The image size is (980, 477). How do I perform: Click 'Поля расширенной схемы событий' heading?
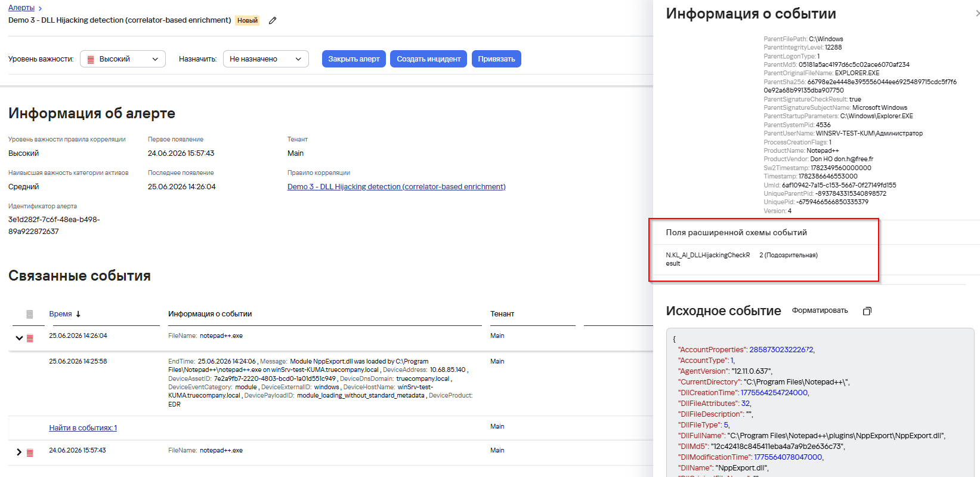[736, 233]
